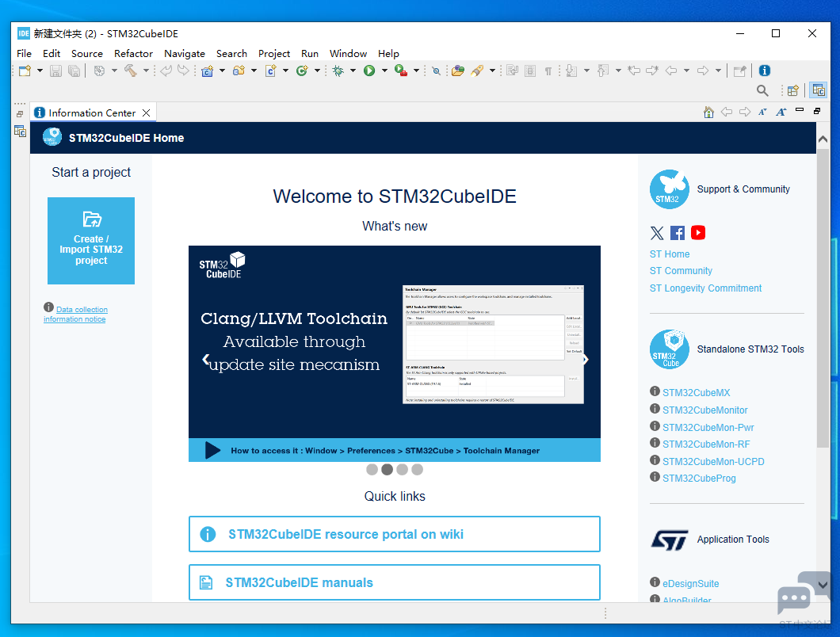Open the toolbar Search magnifier icon
The width and height of the screenshot is (840, 637).
(762, 90)
